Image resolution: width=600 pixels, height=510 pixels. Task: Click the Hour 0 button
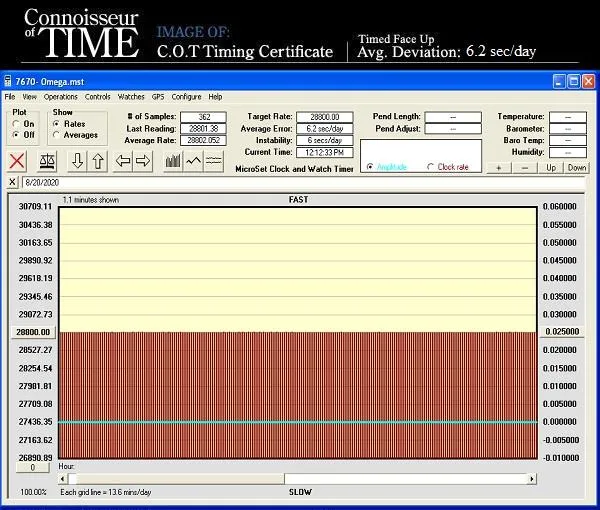coord(33,468)
